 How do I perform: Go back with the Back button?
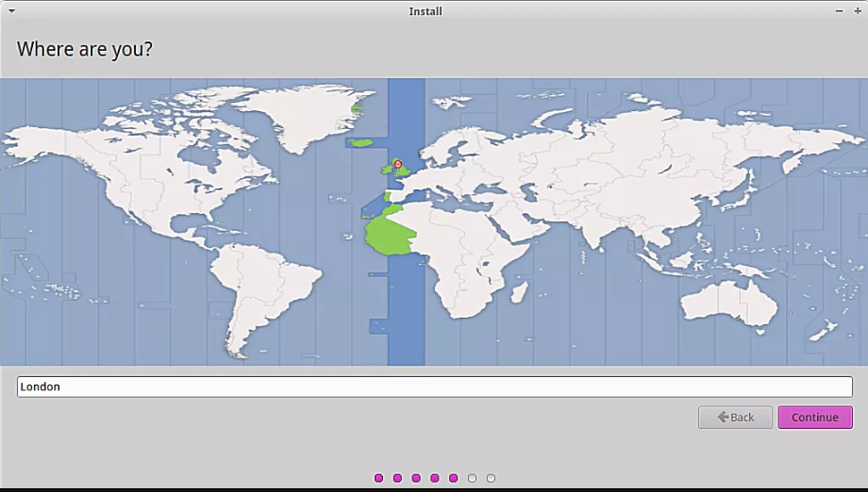[x=735, y=418]
